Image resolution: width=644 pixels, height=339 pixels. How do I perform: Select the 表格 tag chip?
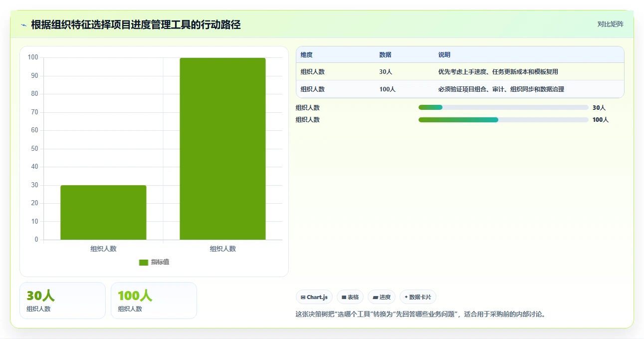coord(350,297)
